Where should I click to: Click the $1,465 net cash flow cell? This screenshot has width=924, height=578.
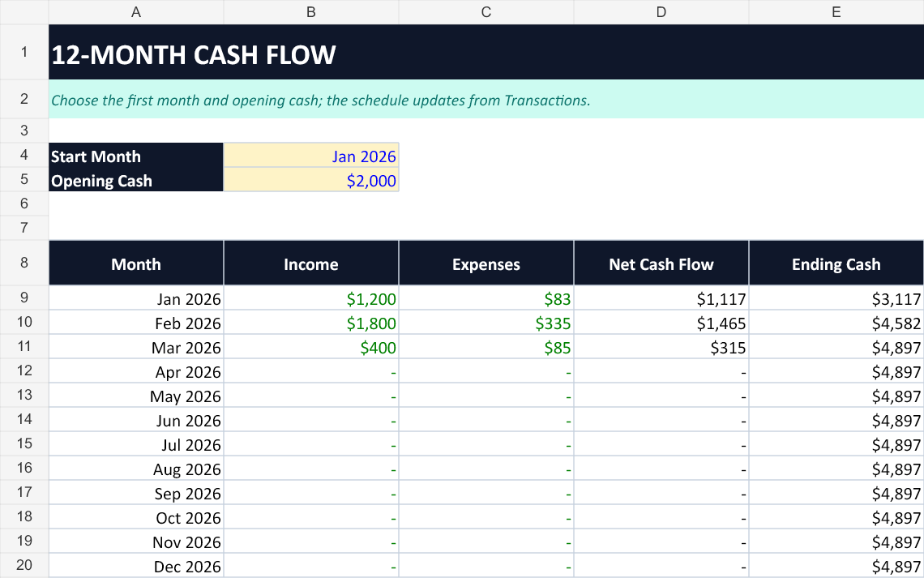[x=661, y=323]
